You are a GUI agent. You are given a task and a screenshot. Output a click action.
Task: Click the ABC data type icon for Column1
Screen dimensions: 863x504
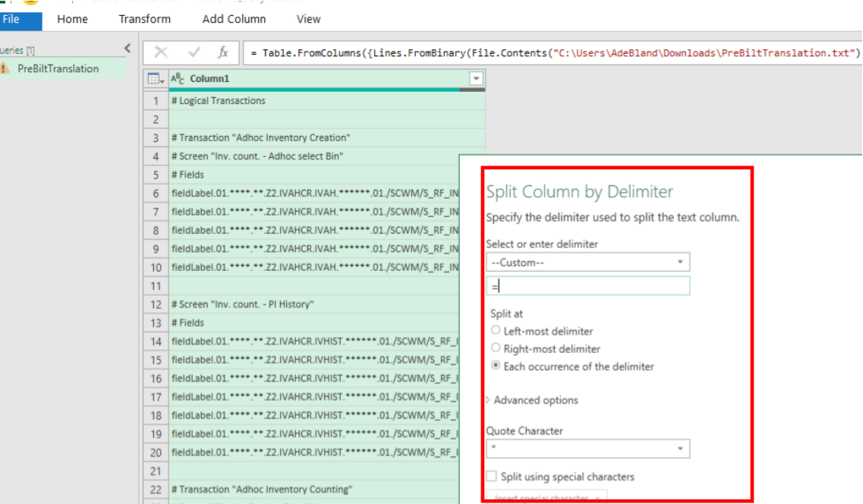click(178, 79)
